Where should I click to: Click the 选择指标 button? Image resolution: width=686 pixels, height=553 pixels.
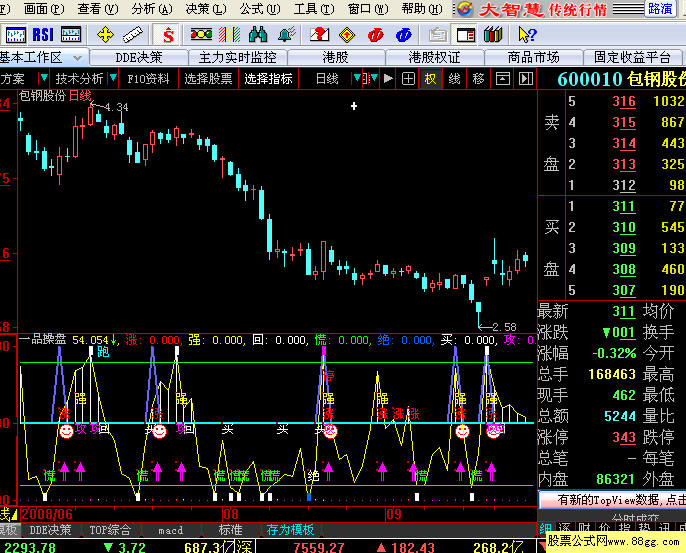point(268,79)
